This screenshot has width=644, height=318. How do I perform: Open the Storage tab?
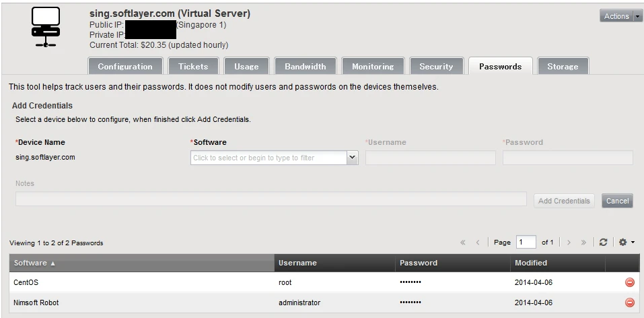pos(563,66)
